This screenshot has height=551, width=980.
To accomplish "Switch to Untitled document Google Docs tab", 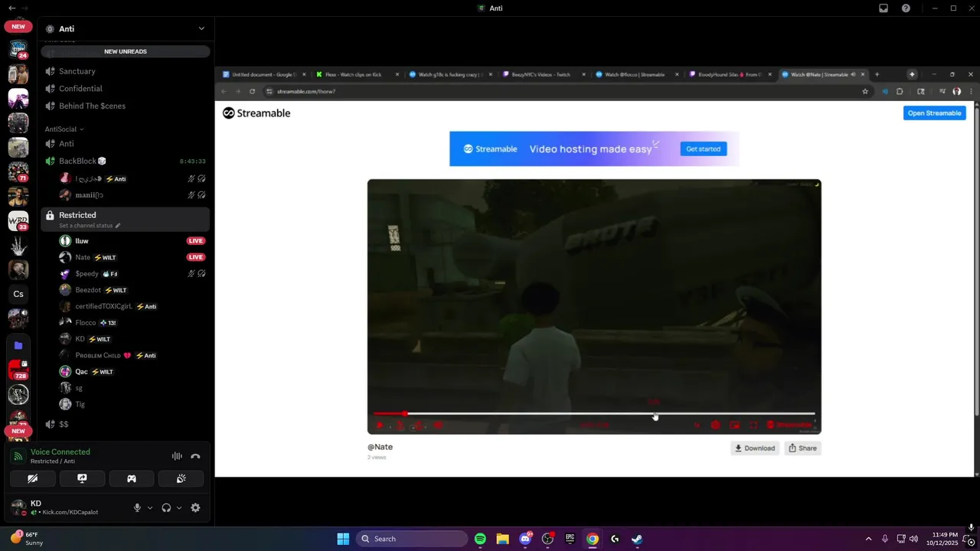I will click(x=264, y=74).
